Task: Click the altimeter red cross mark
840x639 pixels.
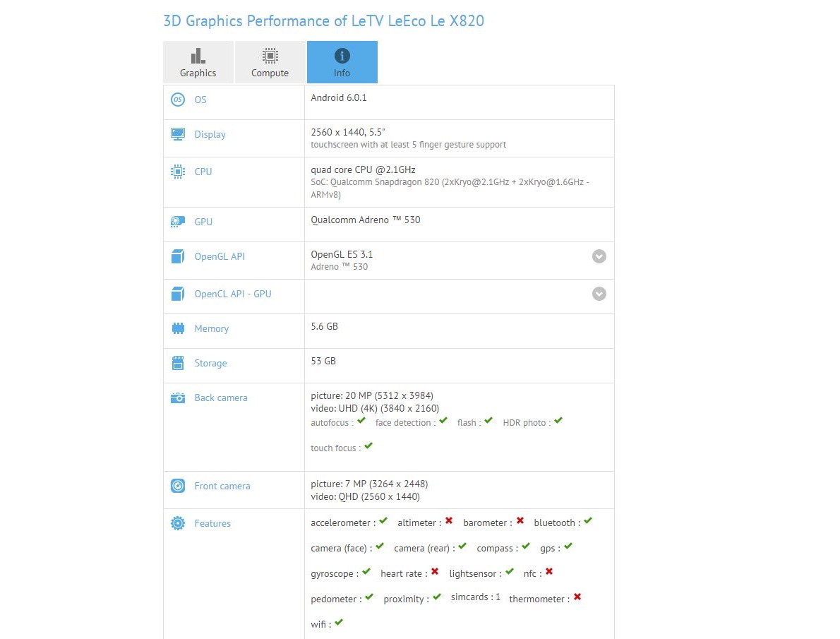Action: tap(449, 520)
